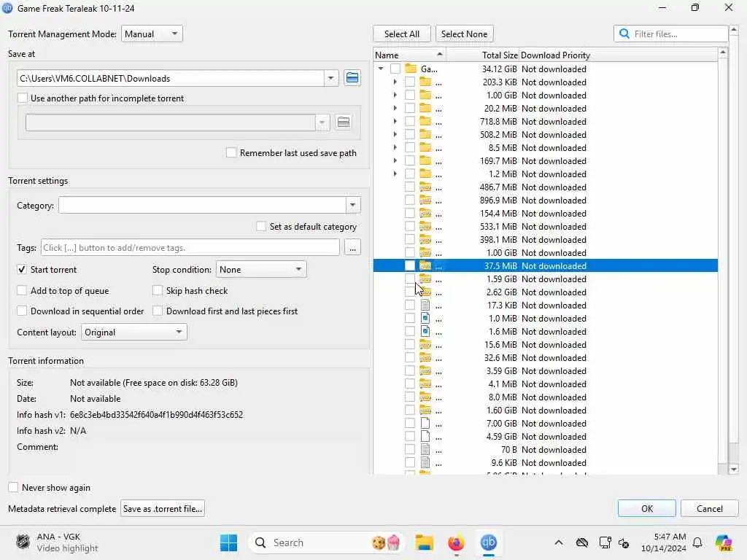The width and height of the screenshot is (747, 560).
Task: Check the root 34.12 GiB folder checkbox
Action: [395, 69]
